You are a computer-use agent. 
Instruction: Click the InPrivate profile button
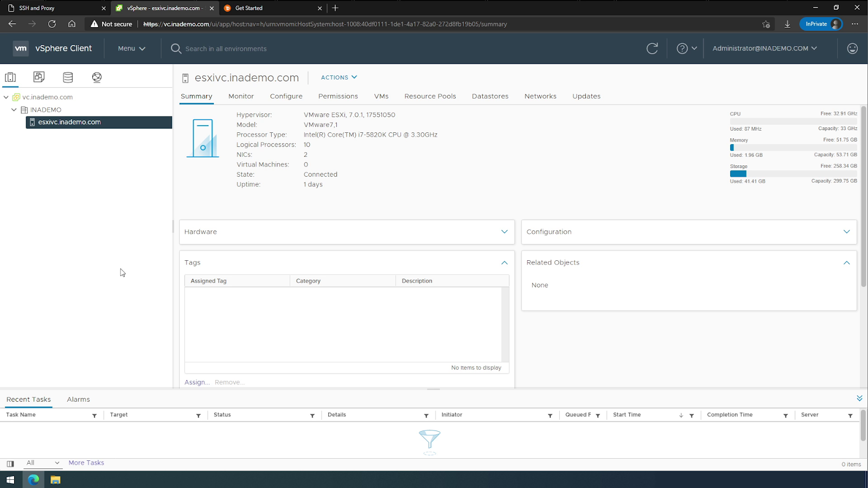pyautogui.click(x=821, y=24)
